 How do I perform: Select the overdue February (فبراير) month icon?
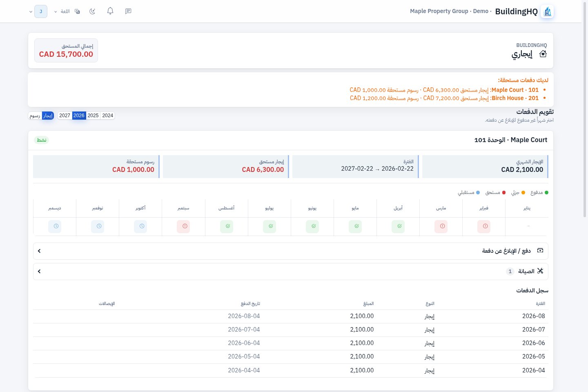tap(484, 227)
